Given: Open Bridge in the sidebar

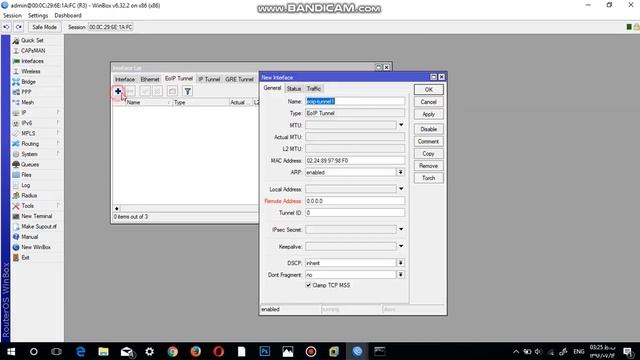Looking at the screenshot, I should point(28,82).
